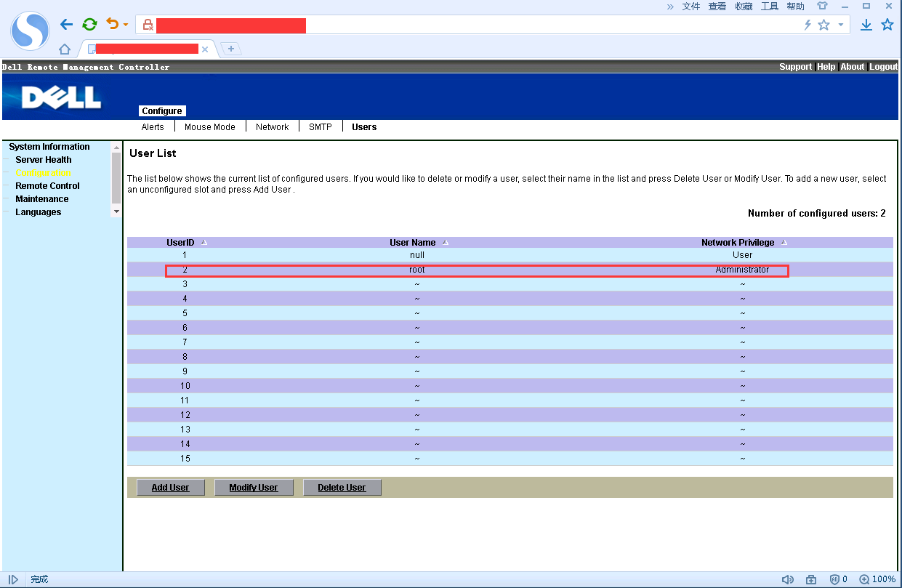This screenshot has height=588, width=902.
Task: Click the lightning speed-mode icon in address bar
Action: 808,25
